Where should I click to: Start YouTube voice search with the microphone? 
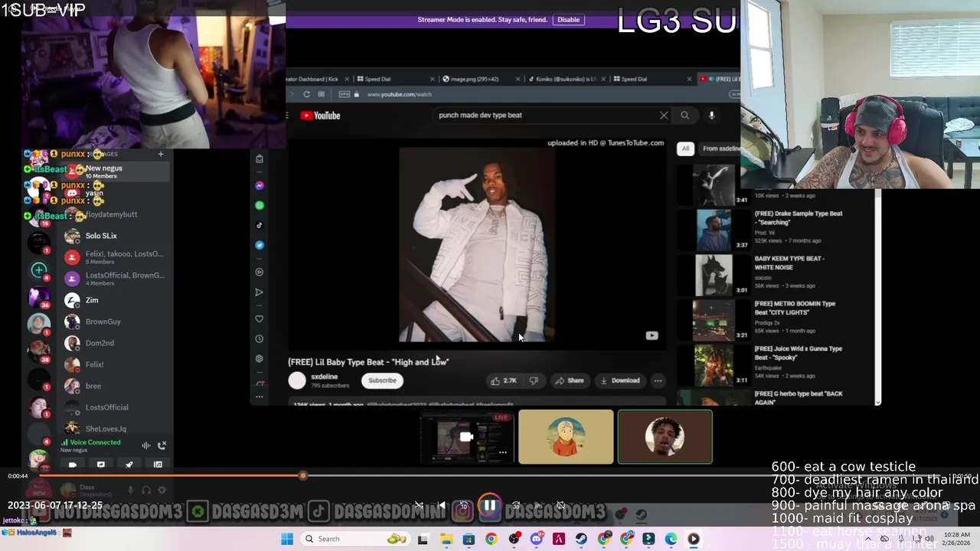pos(711,116)
